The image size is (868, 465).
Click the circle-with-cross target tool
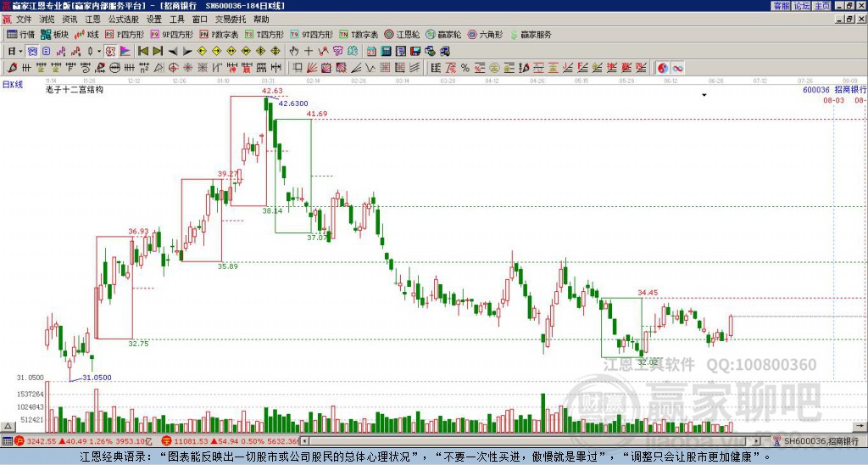(x=173, y=68)
